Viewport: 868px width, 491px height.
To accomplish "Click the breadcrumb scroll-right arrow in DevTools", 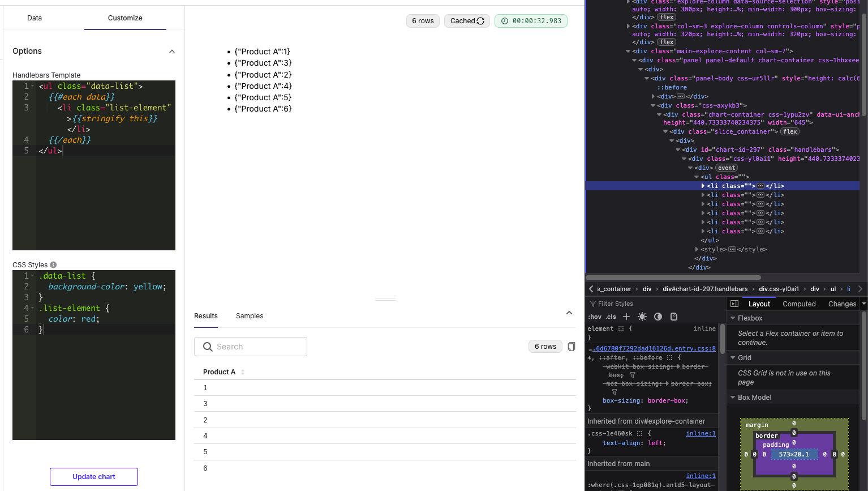I will pyautogui.click(x=860, y=289).
